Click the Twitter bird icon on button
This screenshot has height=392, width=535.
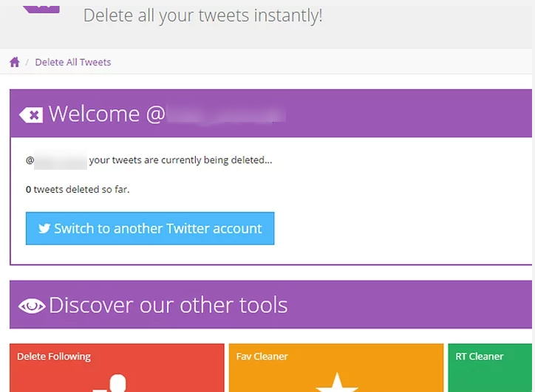(x=44, y=228)
